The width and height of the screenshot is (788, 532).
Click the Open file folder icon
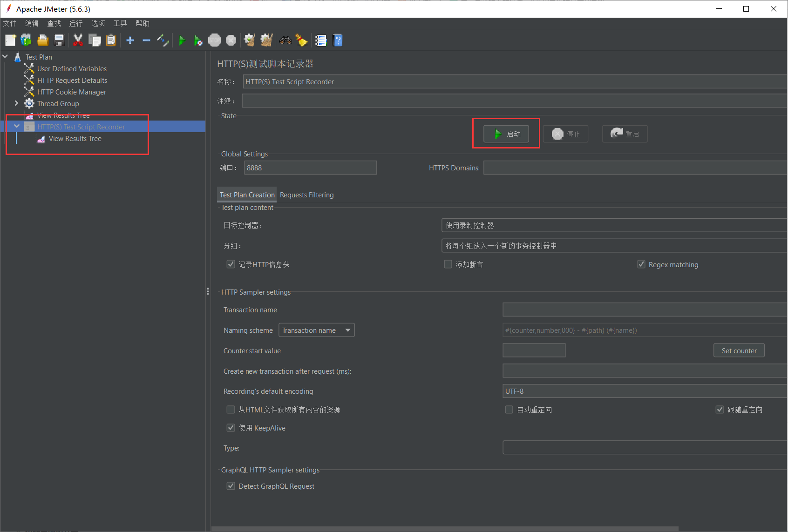point(43,40)
